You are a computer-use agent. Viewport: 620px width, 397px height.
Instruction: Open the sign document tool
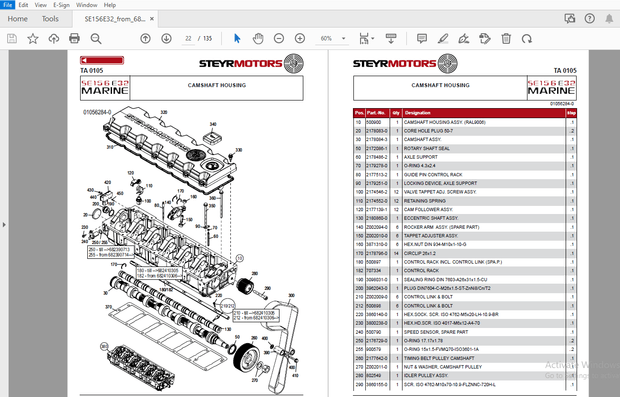464,38
